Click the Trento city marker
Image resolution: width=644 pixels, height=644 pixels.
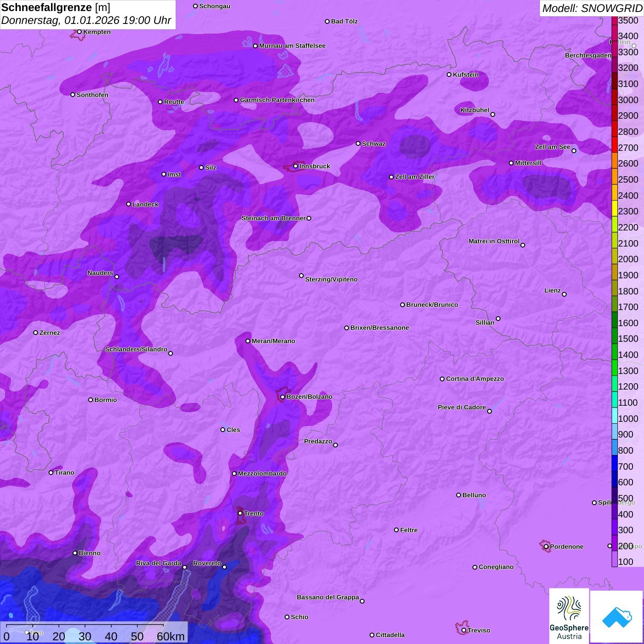tap(240, 513)
